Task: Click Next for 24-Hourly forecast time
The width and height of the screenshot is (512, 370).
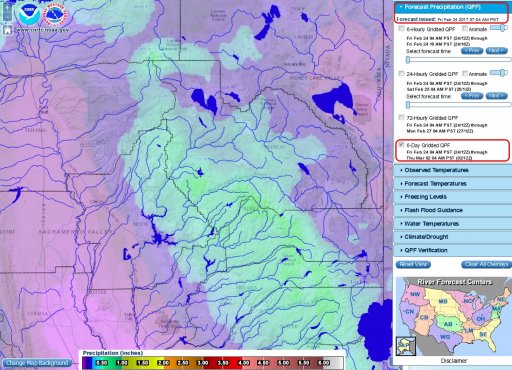Action: pyautogui.click(x=497, y=96)
